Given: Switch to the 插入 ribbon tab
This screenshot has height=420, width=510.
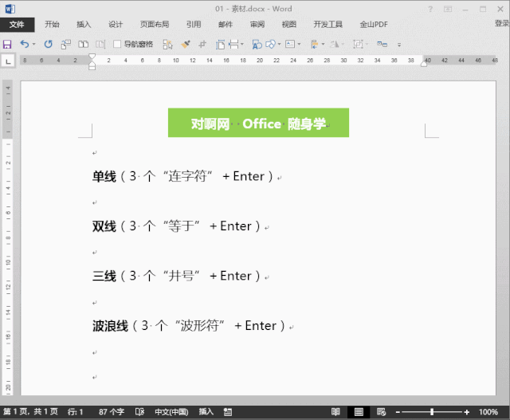Looking at the screenshot, I should (x=84, y=25).
